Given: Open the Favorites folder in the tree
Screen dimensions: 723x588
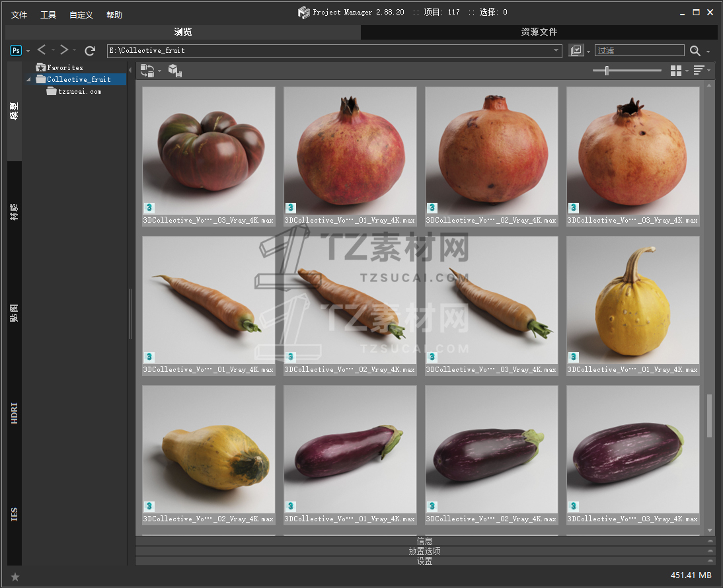Looking at the screenshot, I should pos(65,67).
